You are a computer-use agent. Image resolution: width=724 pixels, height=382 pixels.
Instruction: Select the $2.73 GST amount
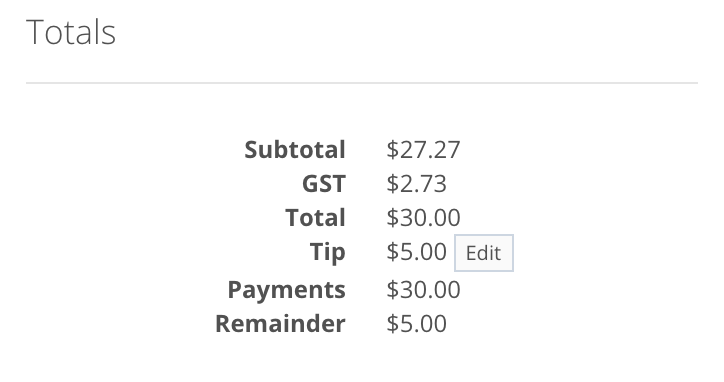coord(416,183)
